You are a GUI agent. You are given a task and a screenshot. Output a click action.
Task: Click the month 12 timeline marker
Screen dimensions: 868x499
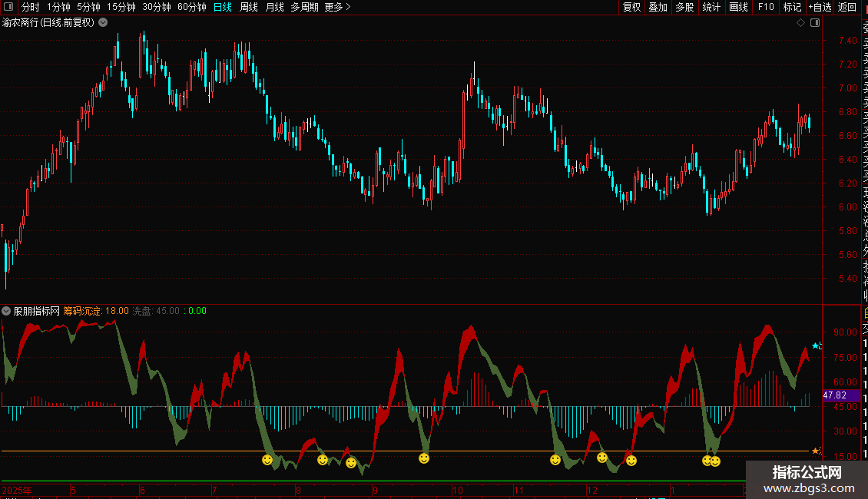click(x=592, y=490)
